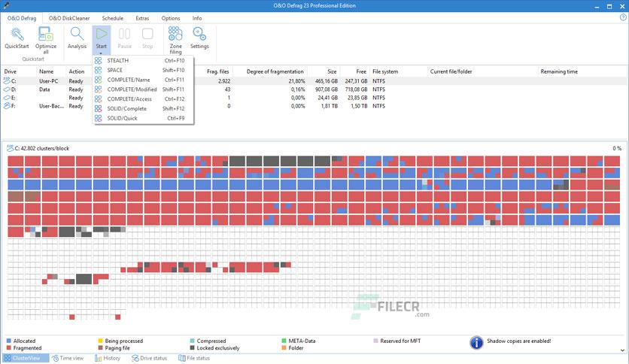The width and height of the screenshot is (629, 364).
Task: Click the Compressed teal legend swatch
Action: pyautogui.click(x=192, y=341)
